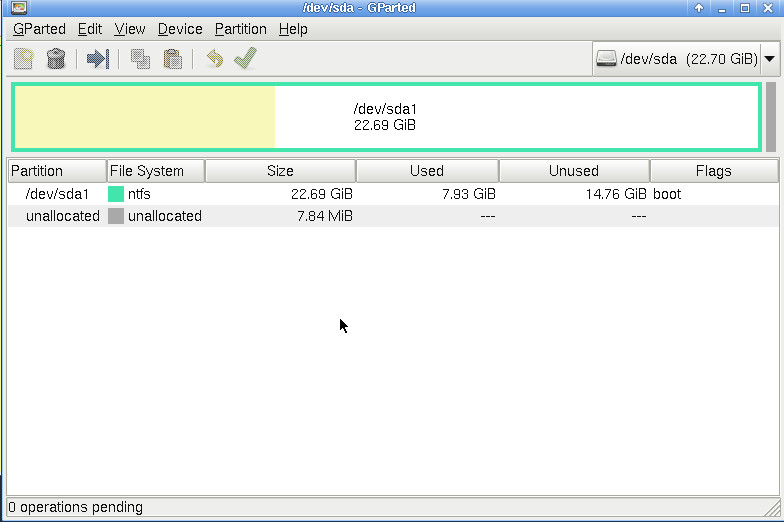Screen dimensions: 784x522
Task: Open the Edit menu
Action: point(90,29)
